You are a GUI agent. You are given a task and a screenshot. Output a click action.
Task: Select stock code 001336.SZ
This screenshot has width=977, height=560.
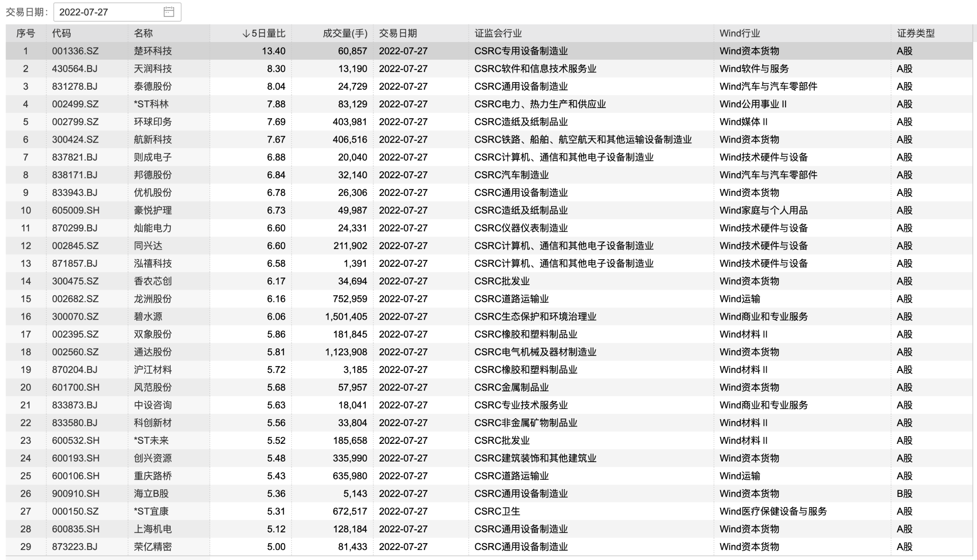point(75,51)
